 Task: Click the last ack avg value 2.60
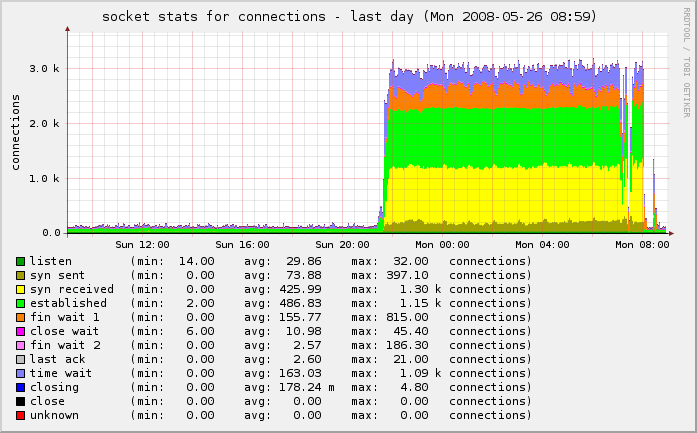[x=307, y=360]
